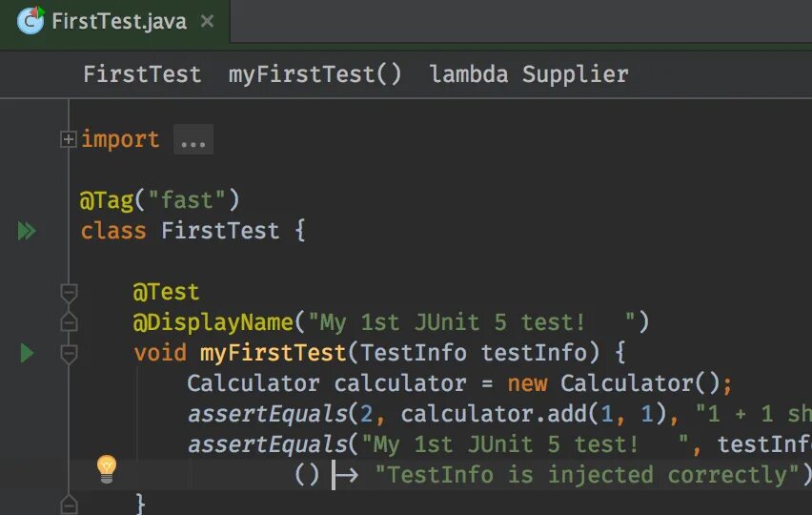Close the FirstTest.java editor tab
812x515 pixels.
(209, 21)
